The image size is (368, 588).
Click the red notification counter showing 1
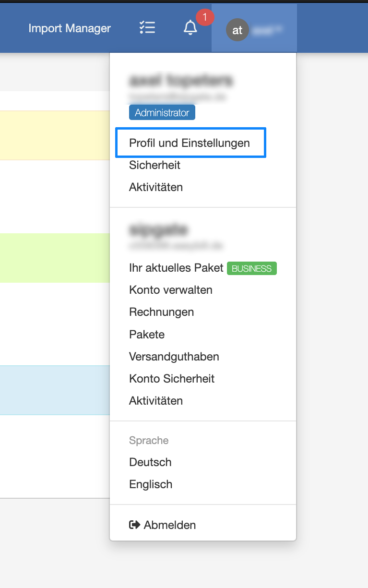click(204, 17)
